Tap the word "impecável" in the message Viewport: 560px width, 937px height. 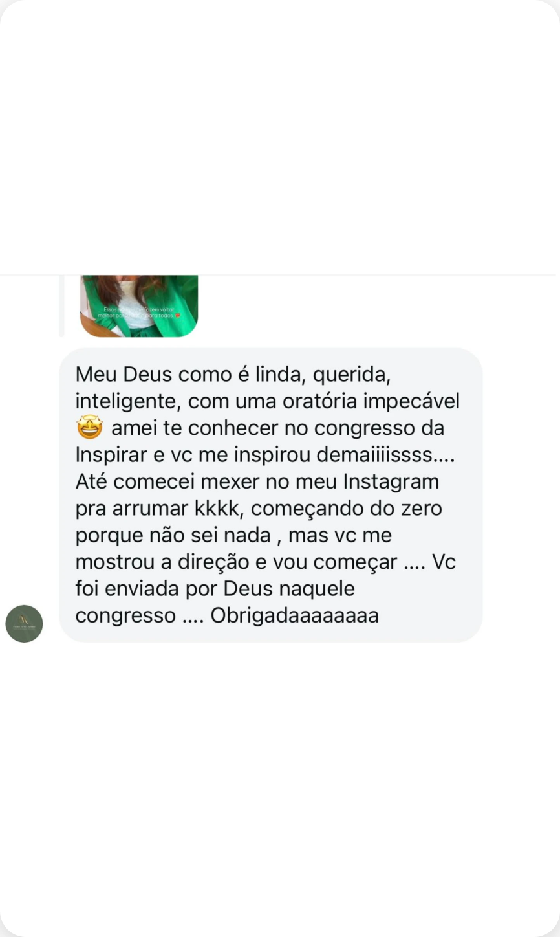pos(411,401)
